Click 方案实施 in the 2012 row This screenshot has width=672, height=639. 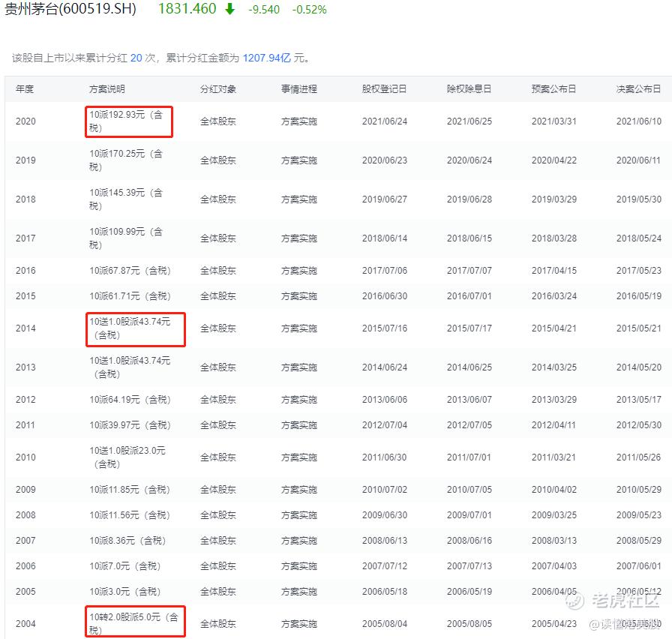[299, 400]
